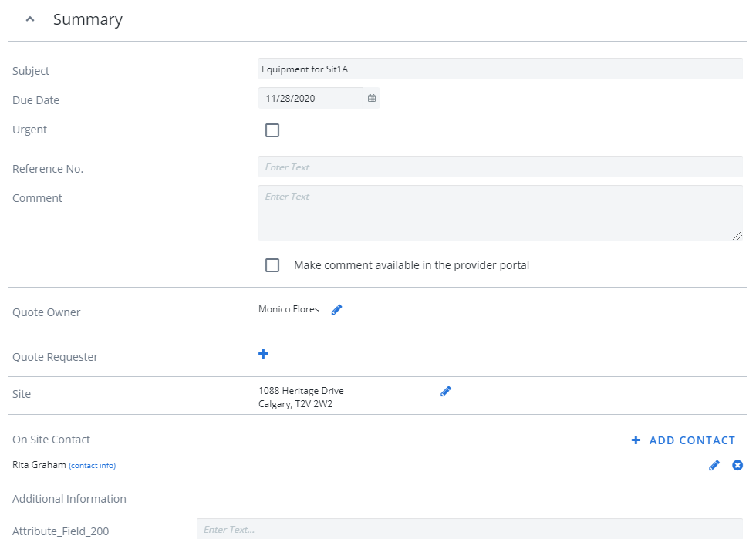The image size is (756, 539).
Task: Add a Quote Requester with plus icon
Action: click(x=263, y=354)
